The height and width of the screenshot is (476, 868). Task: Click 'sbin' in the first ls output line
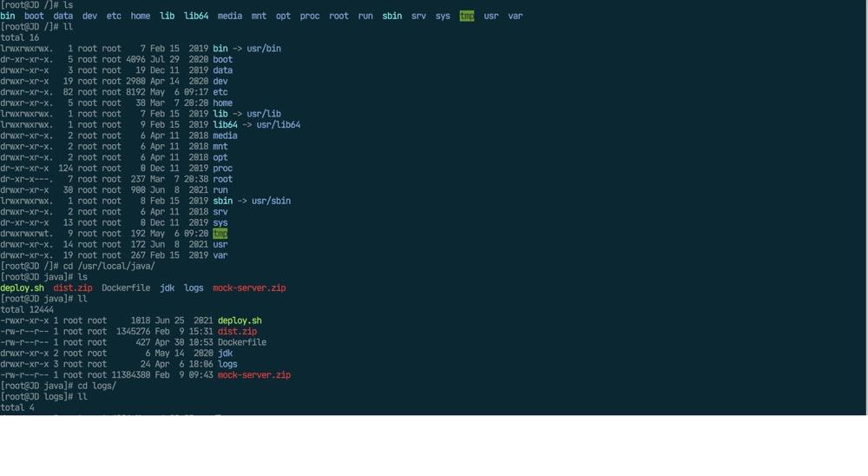pyautogui.click(x=392, y=17)
